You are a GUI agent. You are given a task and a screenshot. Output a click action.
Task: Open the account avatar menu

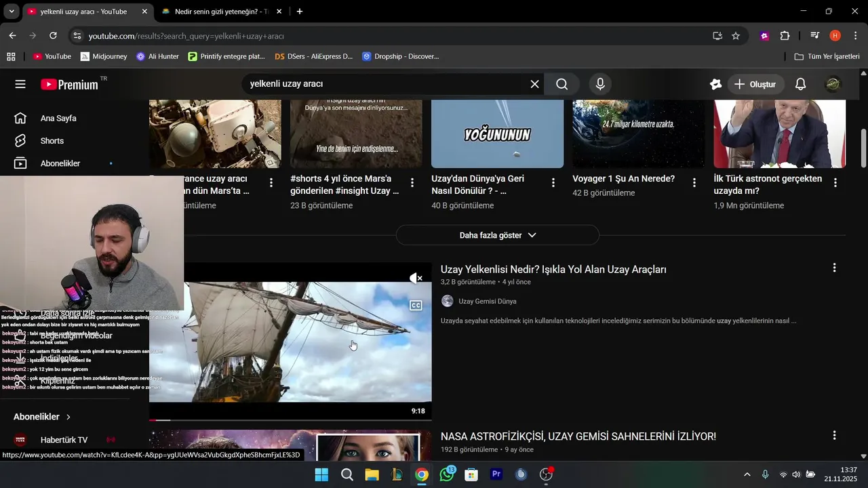[833, 84]
